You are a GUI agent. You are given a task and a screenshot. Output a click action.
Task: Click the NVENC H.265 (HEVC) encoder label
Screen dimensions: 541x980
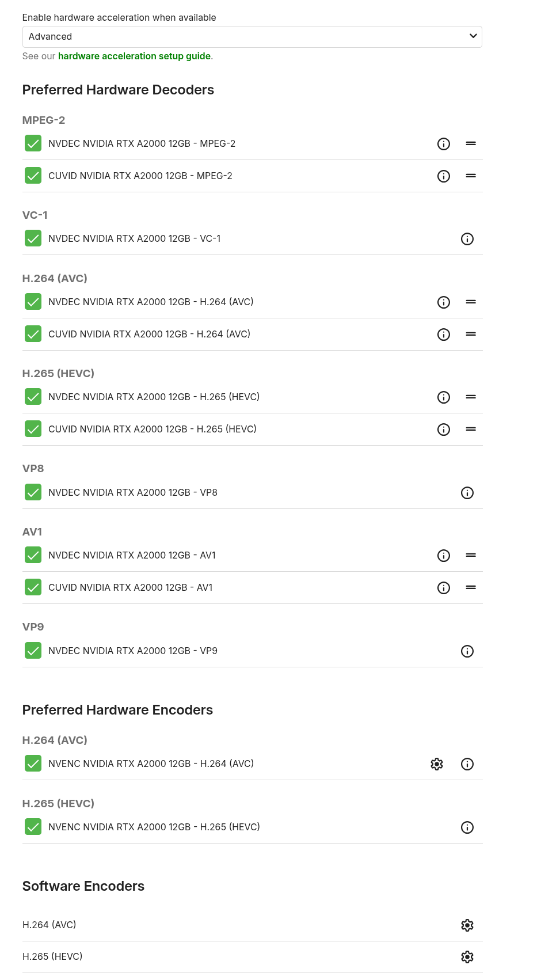154,827
